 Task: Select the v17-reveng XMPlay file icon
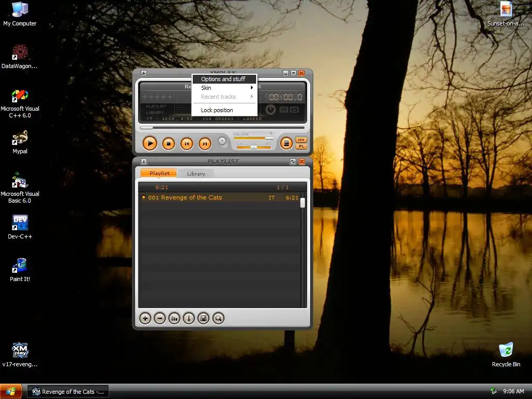20,355
